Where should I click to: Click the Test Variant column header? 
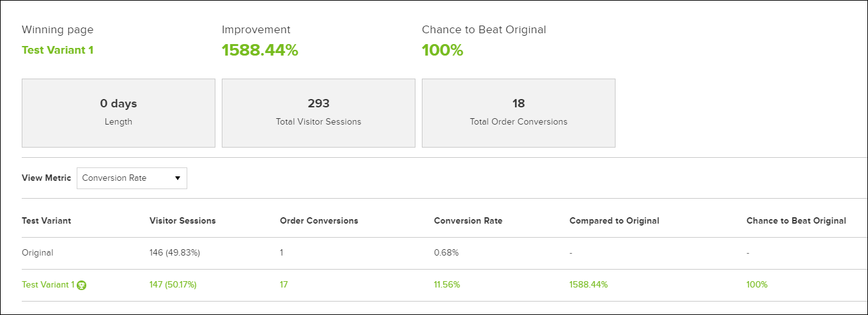[47, 221]
